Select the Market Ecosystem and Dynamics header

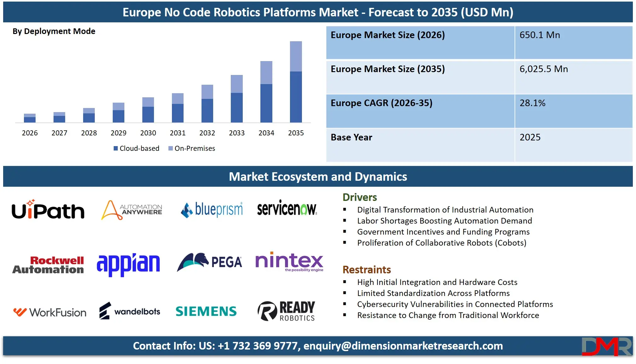tap(318, 177)
